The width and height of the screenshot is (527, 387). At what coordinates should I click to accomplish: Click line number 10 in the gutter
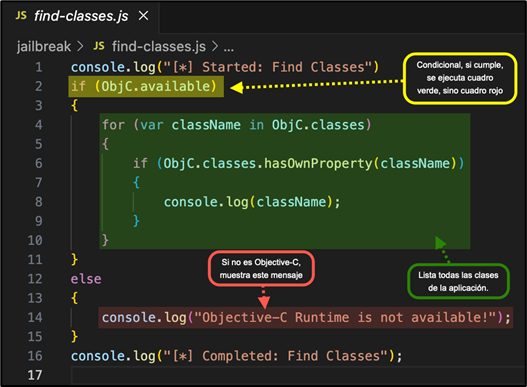click(35, 240)
